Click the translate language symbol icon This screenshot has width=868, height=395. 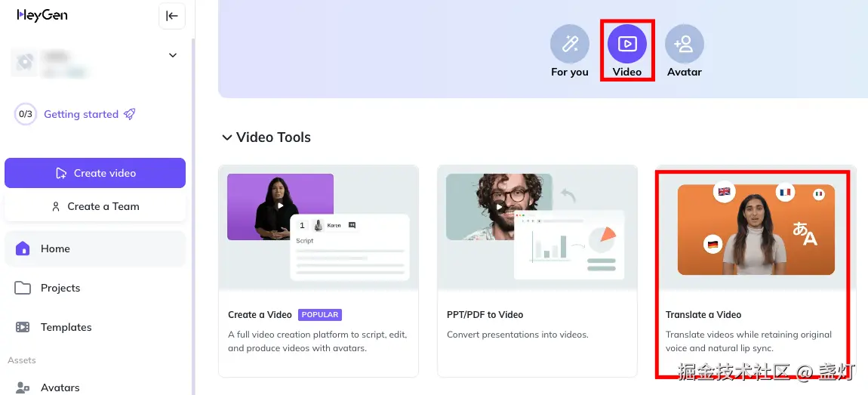[805, 233]
